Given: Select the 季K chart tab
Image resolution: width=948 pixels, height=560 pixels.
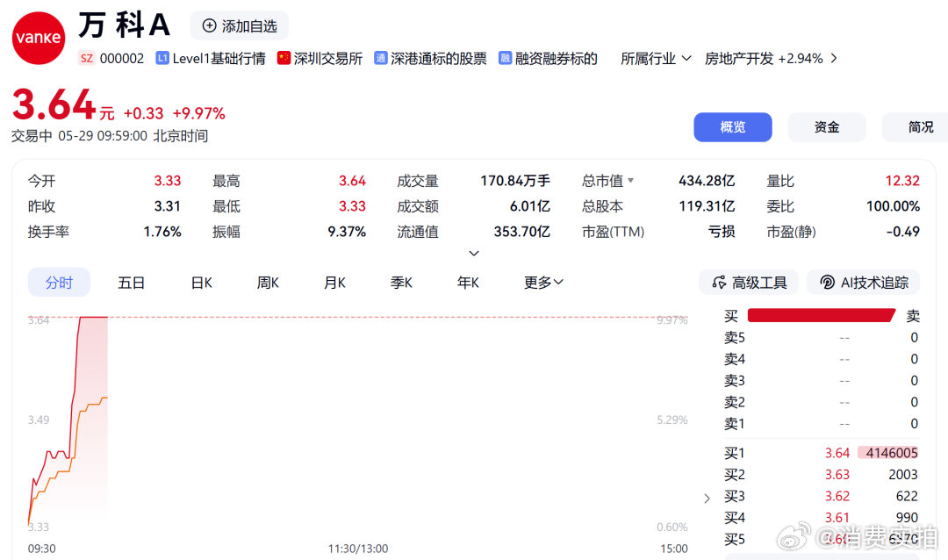Looking at the screenshot, I should click(x=401, y=283).
